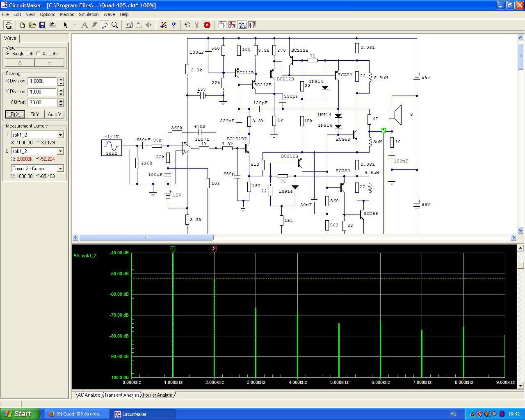This screenshot has width=525, height=420.
Task: Open the blue question mark help icon
Action: [x=173, y=25]
